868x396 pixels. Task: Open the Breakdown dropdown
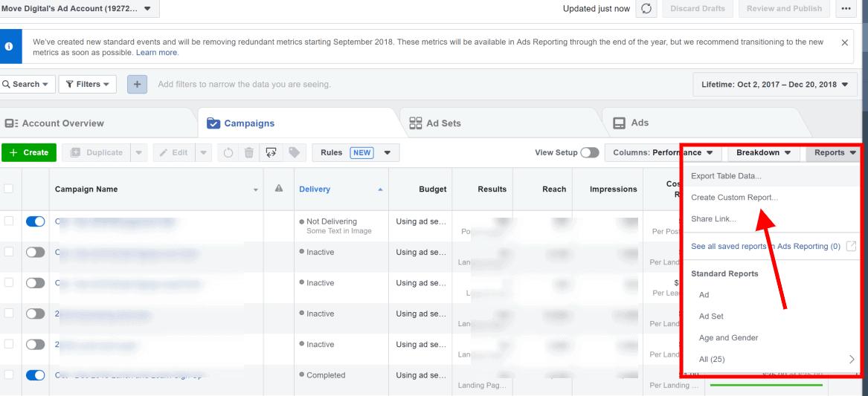[x=763, y=152]
